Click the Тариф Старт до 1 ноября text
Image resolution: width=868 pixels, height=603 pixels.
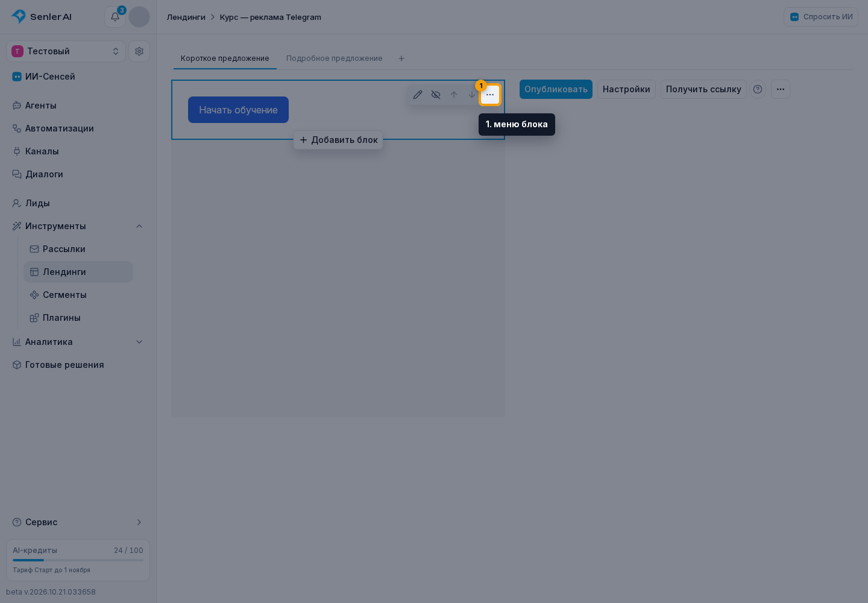(x=52, y=570)
